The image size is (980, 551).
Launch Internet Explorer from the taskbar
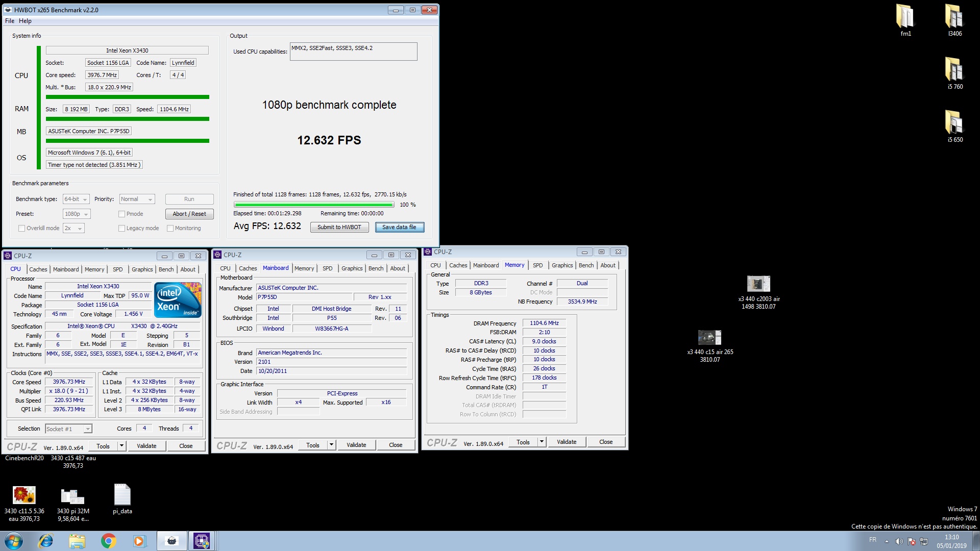tap(46, 541)
